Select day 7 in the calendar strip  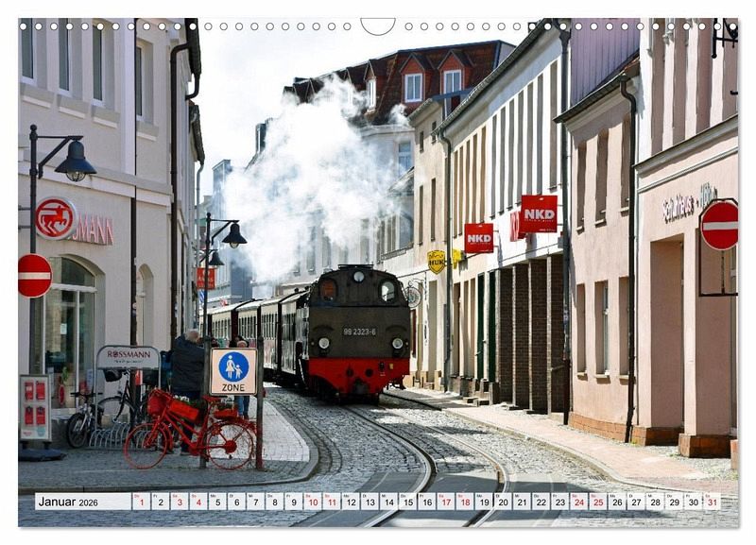pos(255,502)
